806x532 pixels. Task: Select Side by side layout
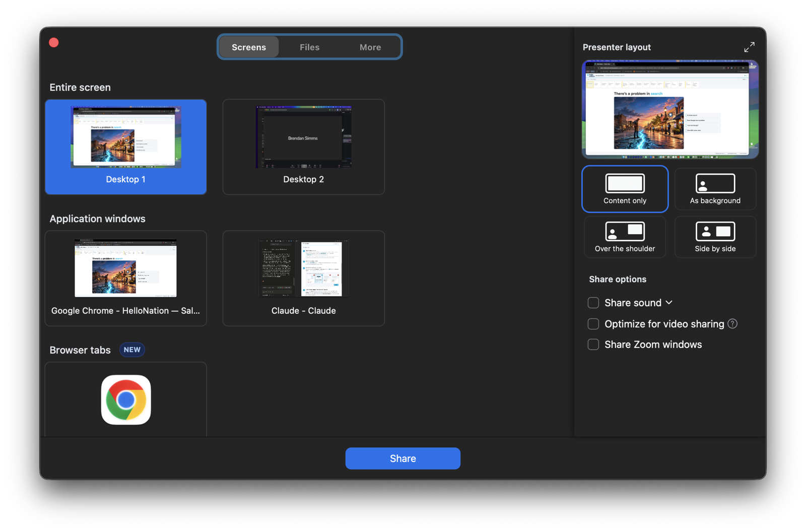(x=715, y=237)
